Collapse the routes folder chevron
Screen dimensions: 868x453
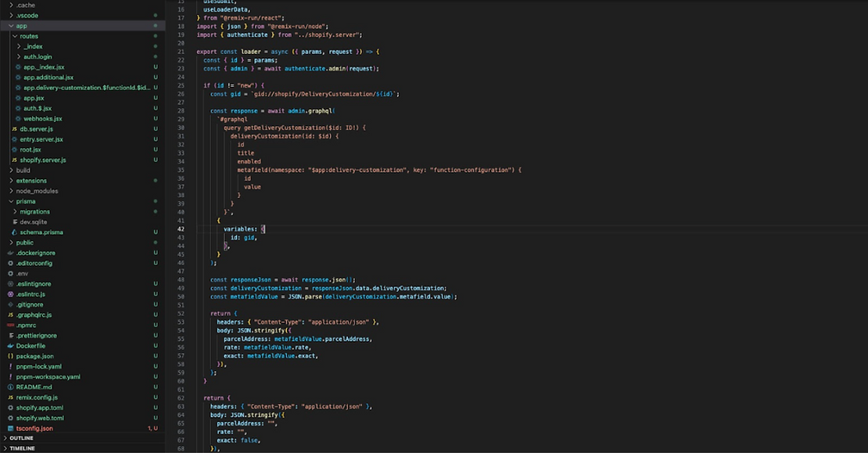[x=15, y=36]
